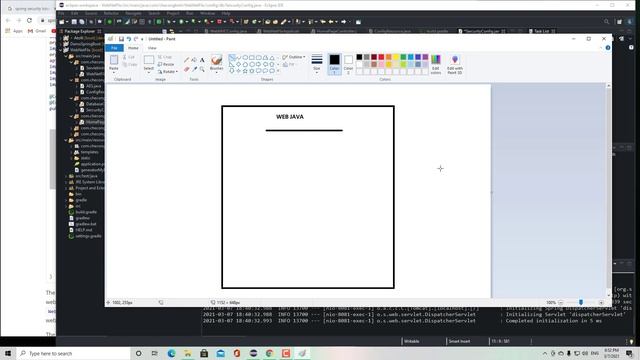
Task: Open Customize Quick Access Toolbar dropdown
Action: [142, 39]
